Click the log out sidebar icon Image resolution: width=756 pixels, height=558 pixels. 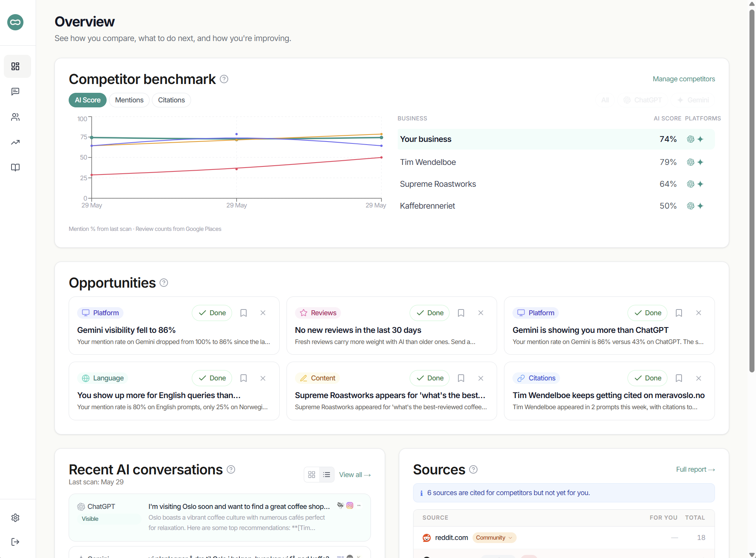pyautogui.click(x=15, y=542)
